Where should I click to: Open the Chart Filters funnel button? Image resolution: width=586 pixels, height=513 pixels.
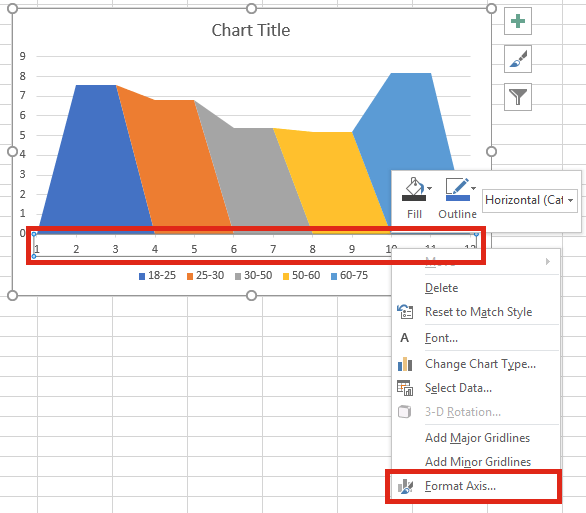click(x=518, y=97)
